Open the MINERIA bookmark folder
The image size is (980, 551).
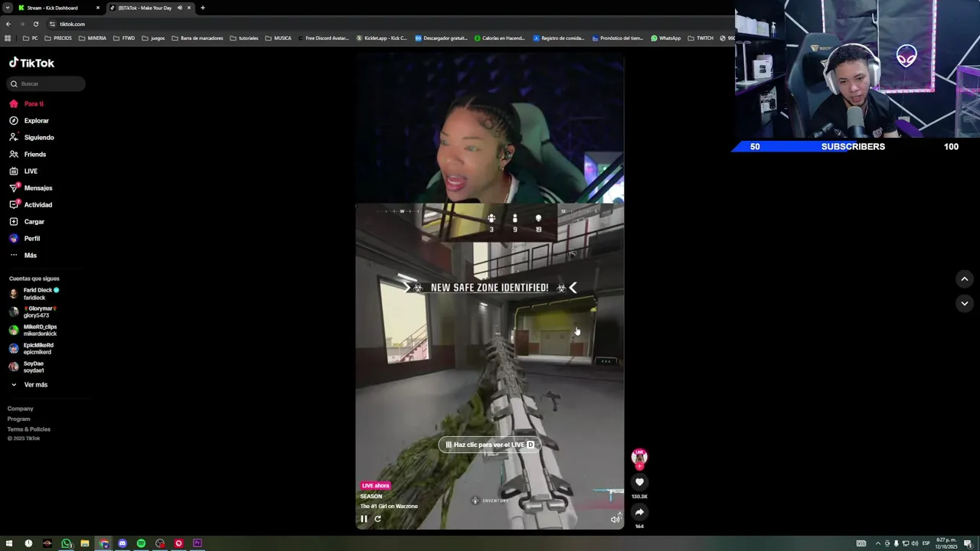pos(93,37)
